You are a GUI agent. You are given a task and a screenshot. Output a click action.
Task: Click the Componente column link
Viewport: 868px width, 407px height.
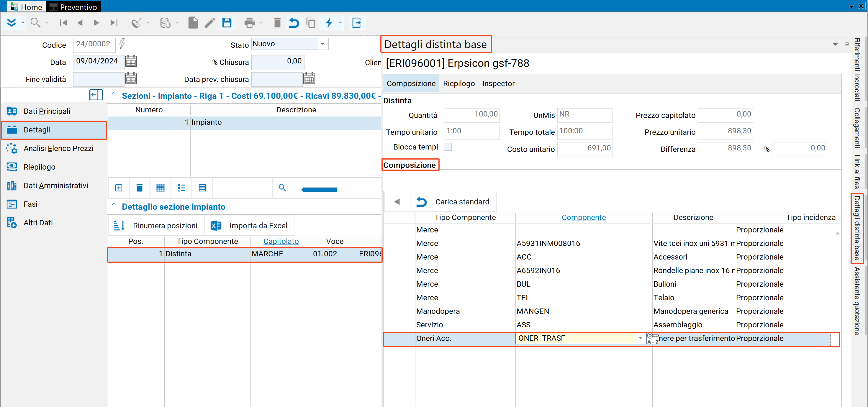[583, 218]
